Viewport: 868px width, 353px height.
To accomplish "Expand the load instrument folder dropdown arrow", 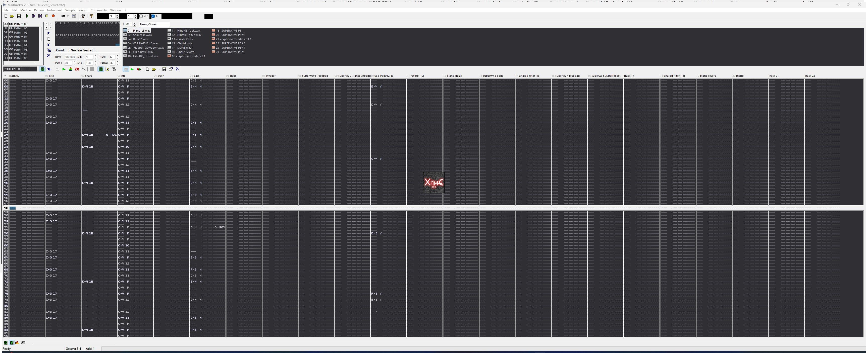I will pos(159,69).
